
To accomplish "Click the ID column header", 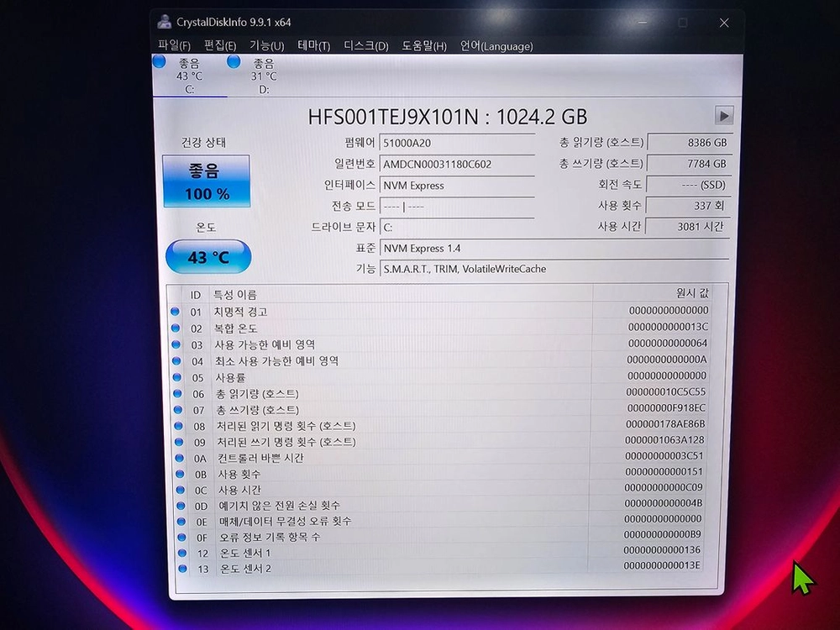I will click(x=196, y=295).
